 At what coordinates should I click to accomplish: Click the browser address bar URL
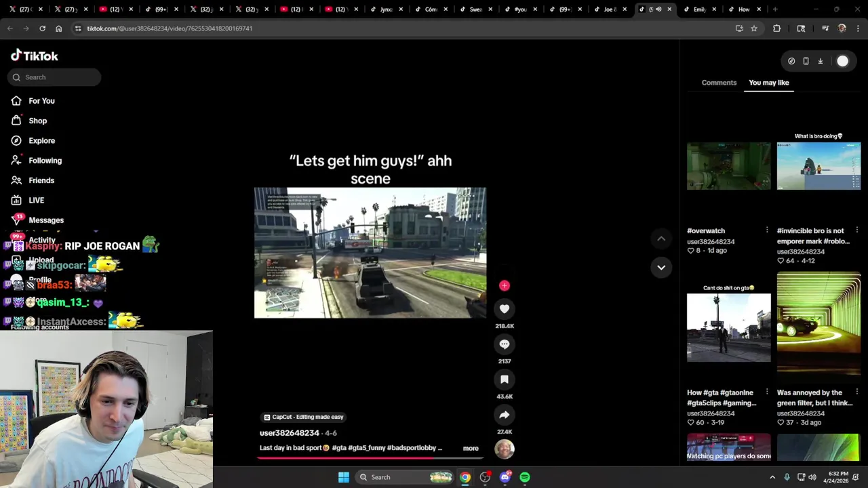pos(170,28)
